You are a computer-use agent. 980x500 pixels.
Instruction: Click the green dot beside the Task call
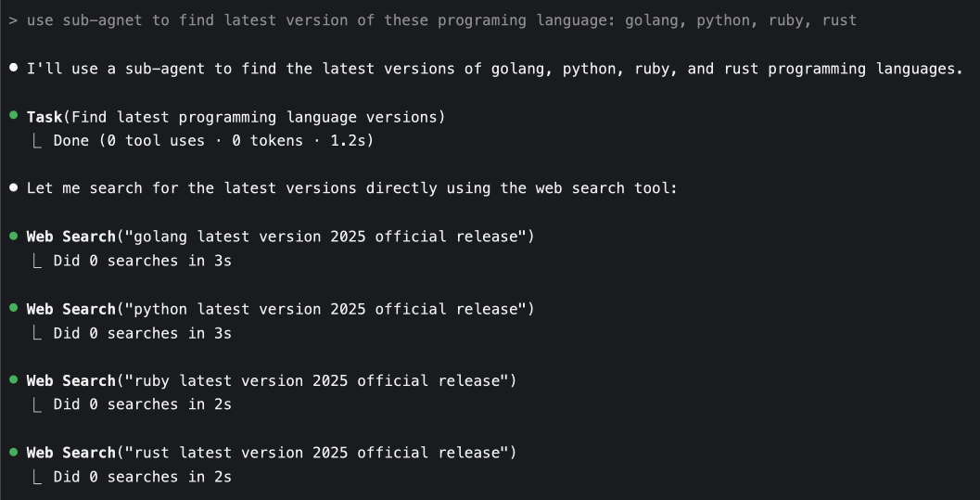[x=13, y=116]
